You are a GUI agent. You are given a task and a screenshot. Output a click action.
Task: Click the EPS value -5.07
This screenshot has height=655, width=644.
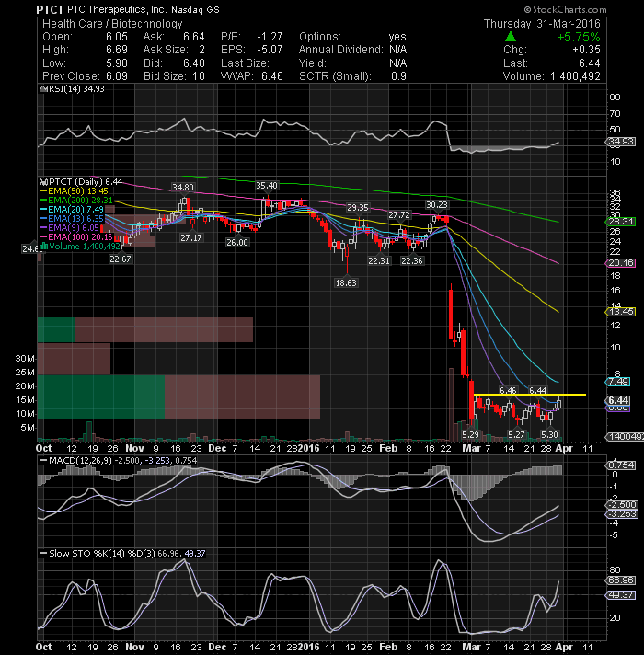(x=270, y=50)
